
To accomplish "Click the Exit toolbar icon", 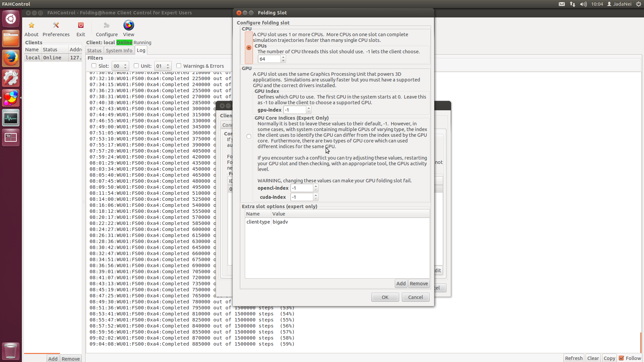I will coord(81,29).
